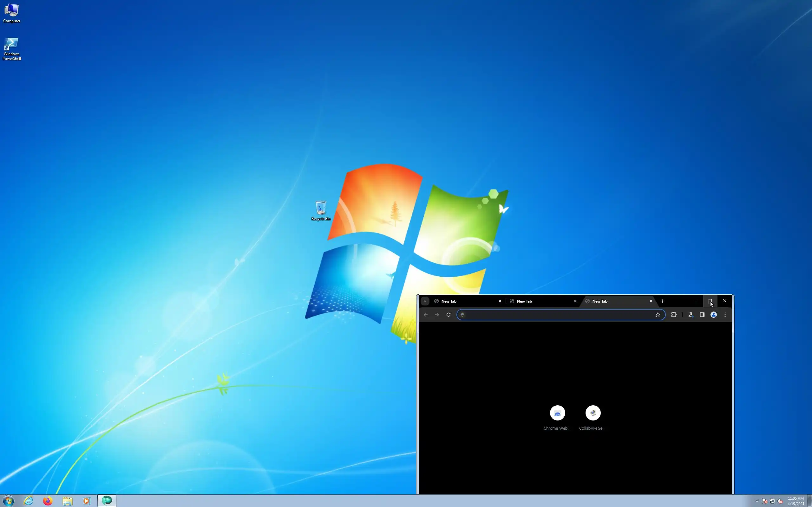This screenshot has width=812, height=507.
Task: Open the Chrome Web Store shortcut
Action: pos(557,413)
